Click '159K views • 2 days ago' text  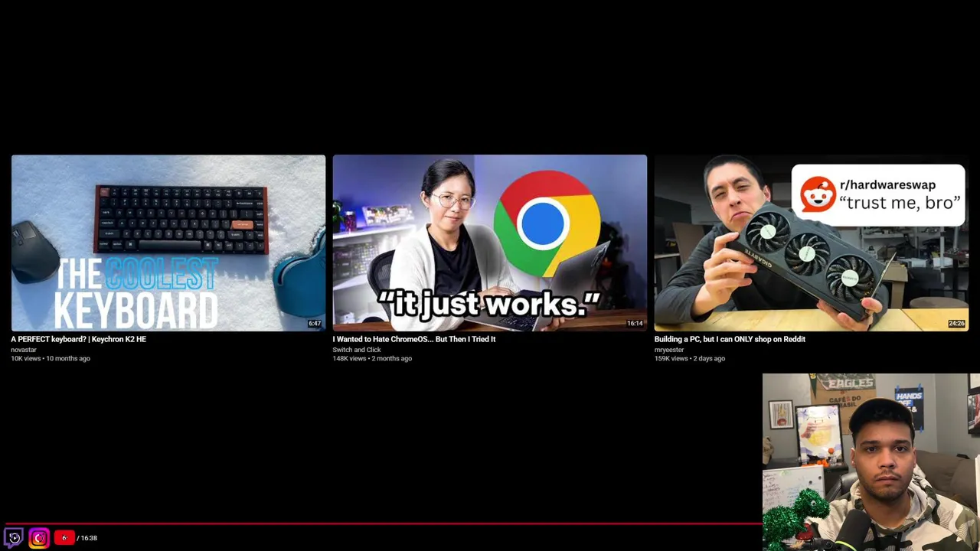click(x=690, y=358)
